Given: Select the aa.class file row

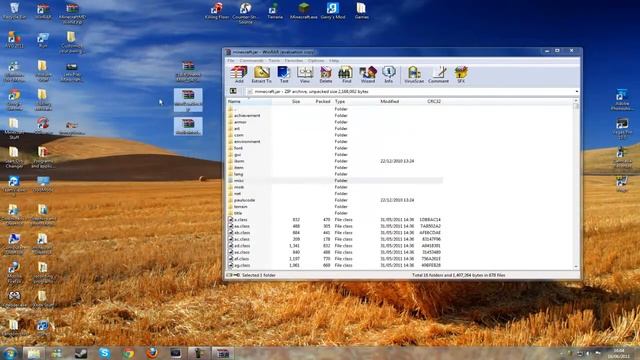Looking at the screenshot, I should coord(335,226).
